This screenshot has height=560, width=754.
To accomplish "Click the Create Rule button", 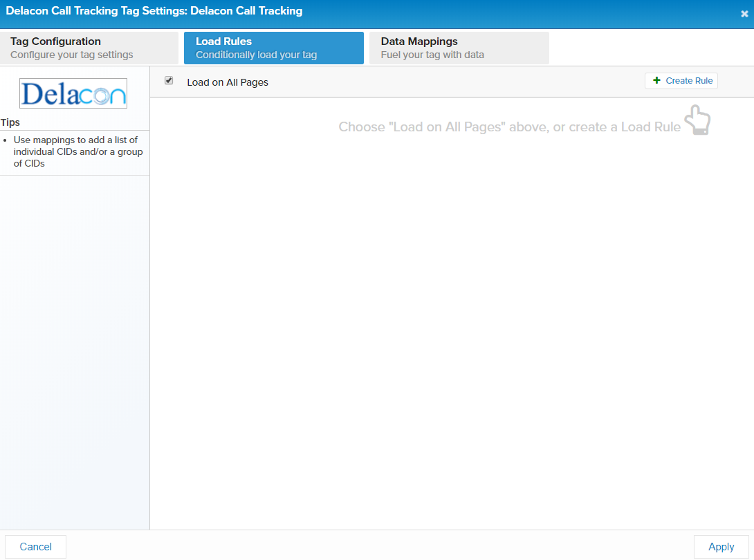I will 681,81.
